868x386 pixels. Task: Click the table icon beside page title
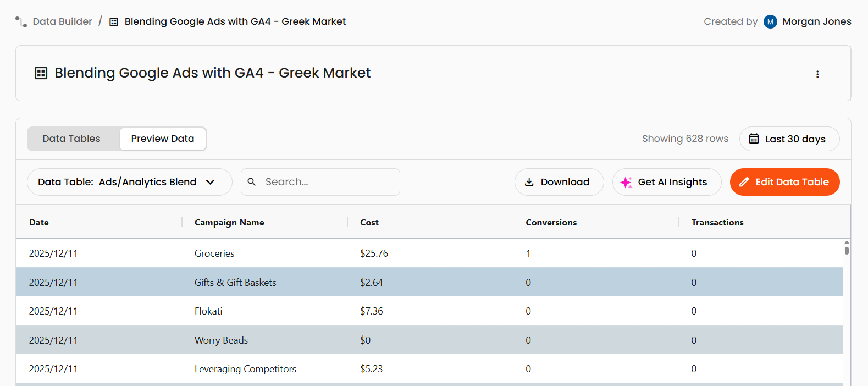(x=41, y=73)
